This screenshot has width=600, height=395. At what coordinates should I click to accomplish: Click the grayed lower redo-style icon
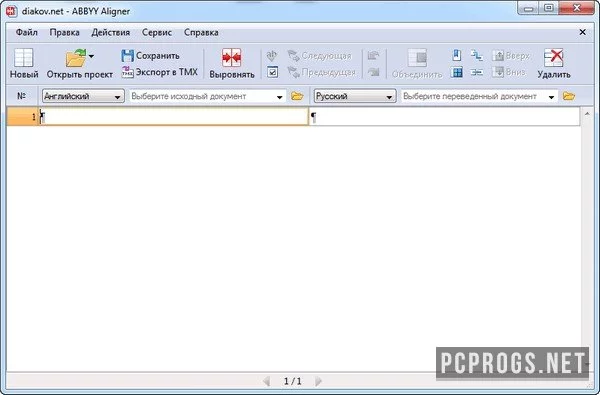373,72
